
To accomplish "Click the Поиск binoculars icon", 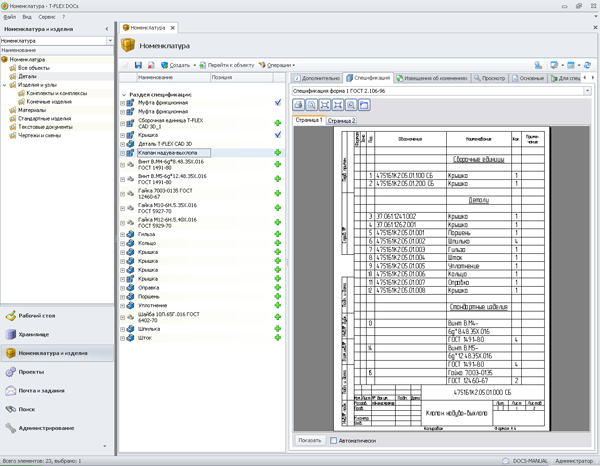I will click(x=11, y=409).
